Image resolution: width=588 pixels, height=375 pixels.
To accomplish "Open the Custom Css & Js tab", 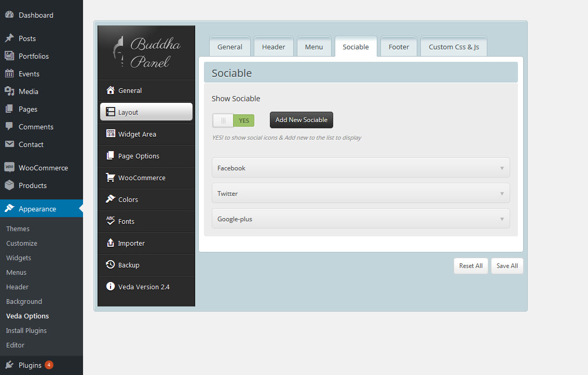I will pyautogui.click(x=454, y=47).
